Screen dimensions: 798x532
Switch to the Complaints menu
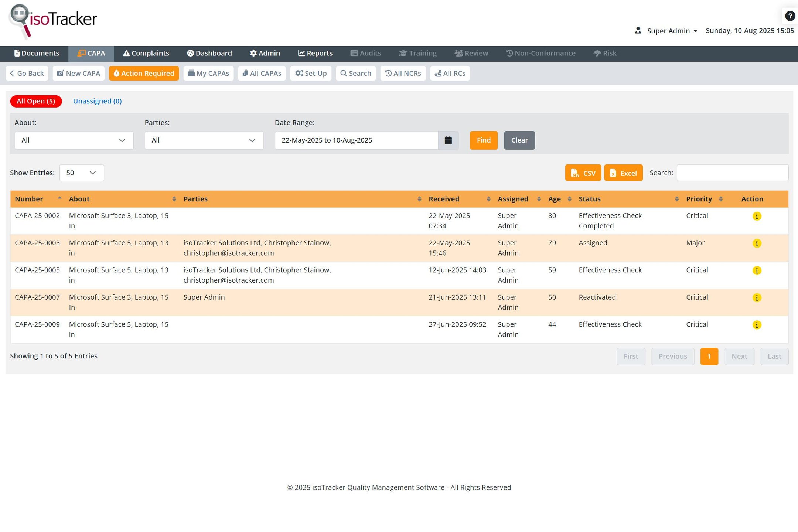pos(146,54)
